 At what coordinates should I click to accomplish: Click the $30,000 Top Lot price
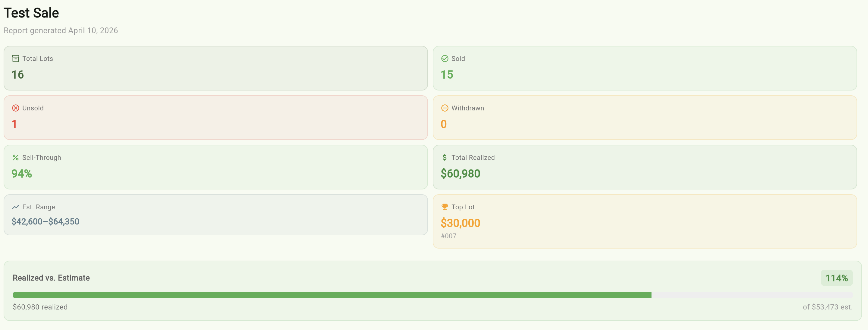pyautogui.click(x=460, y=223)
